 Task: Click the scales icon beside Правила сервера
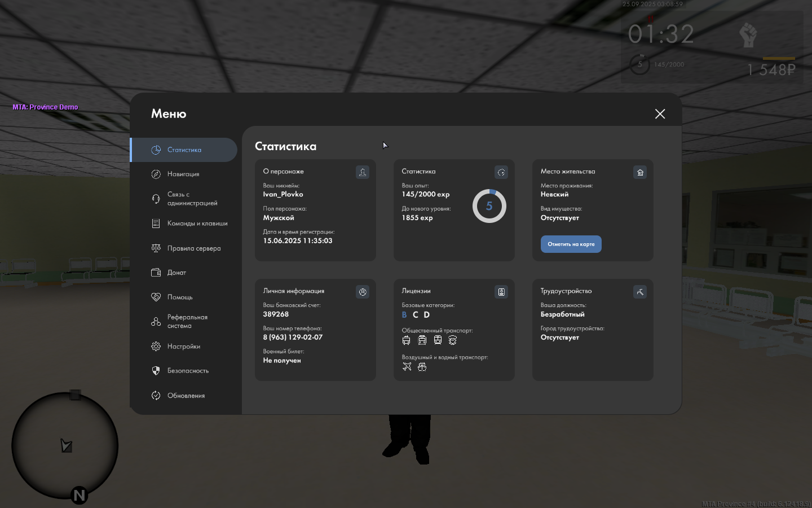[x=156, y=248]
